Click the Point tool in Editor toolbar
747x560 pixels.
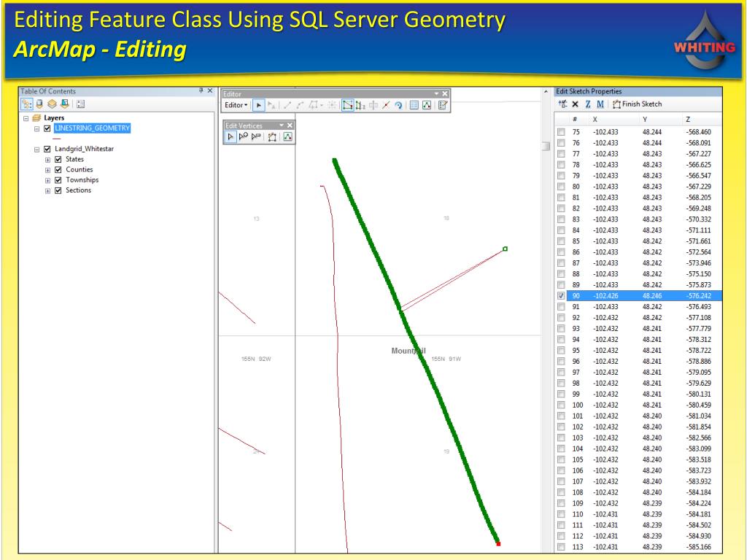click(x=332, y=105)
